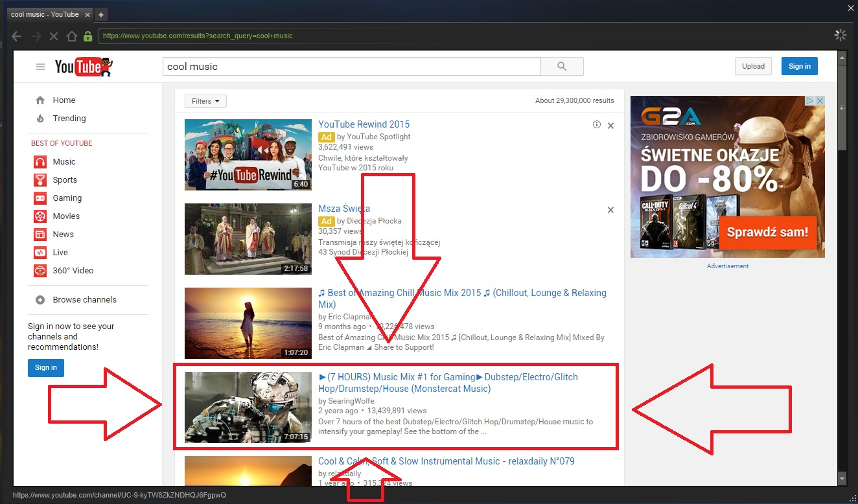Screen dimensions: 858x504
Task: Open the 'YouTube Rewind 2015' video title
Action: [x=364, y=124]
